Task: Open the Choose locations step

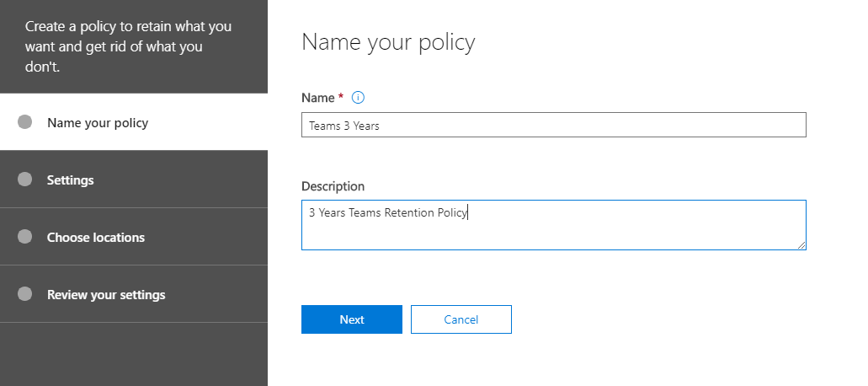Action: [x=133, y=237]
